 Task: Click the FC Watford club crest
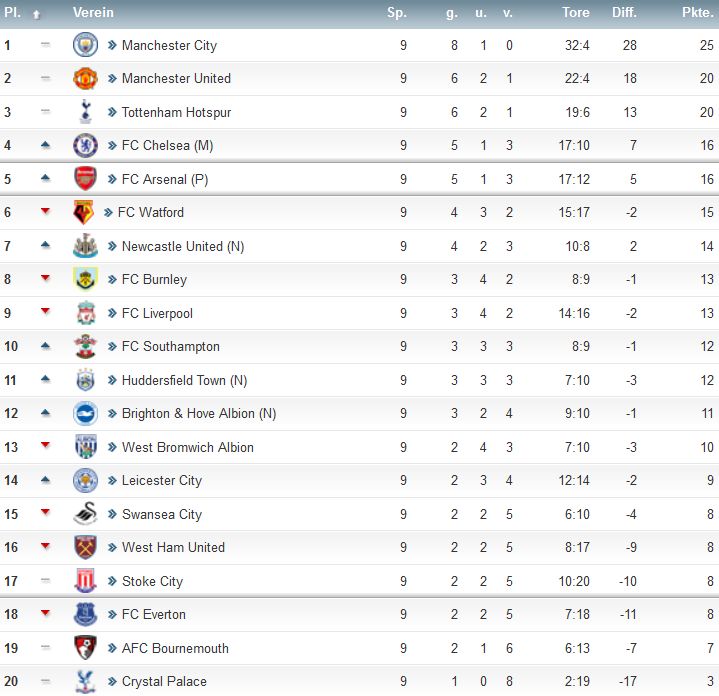point(83,212)
